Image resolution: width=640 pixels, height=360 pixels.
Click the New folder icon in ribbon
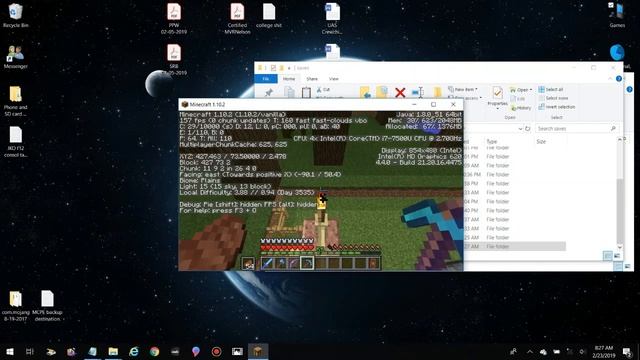coord(437,93)
